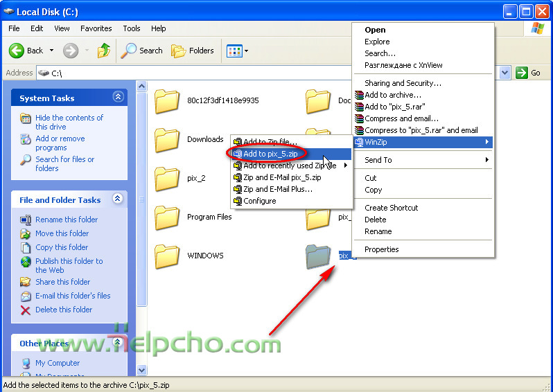Open the Back history dropdown arrow
This screenshot has height=392, width=553.
[51, 51]
